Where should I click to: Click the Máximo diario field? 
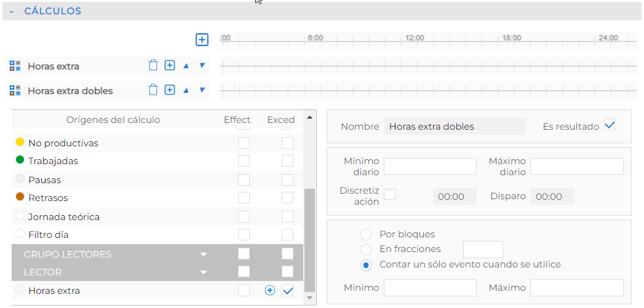click(576, 167)
